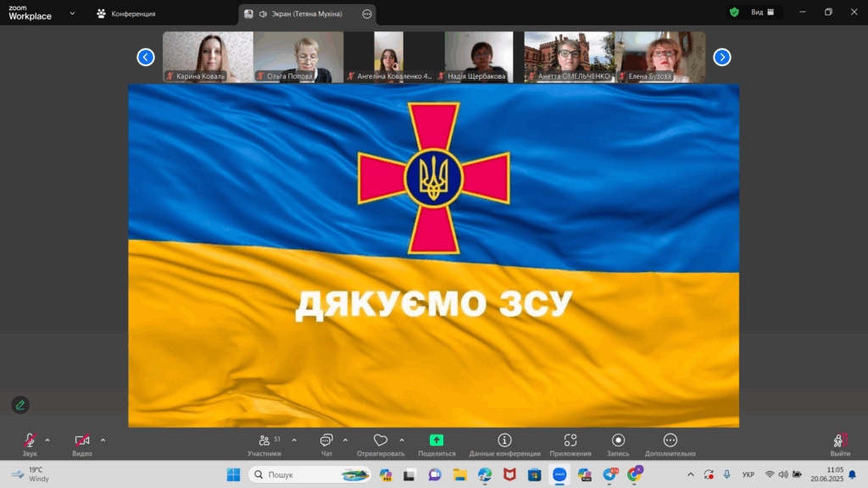
Task: Click the speaker icon on the Экран tab
Action: click(263, 14)
